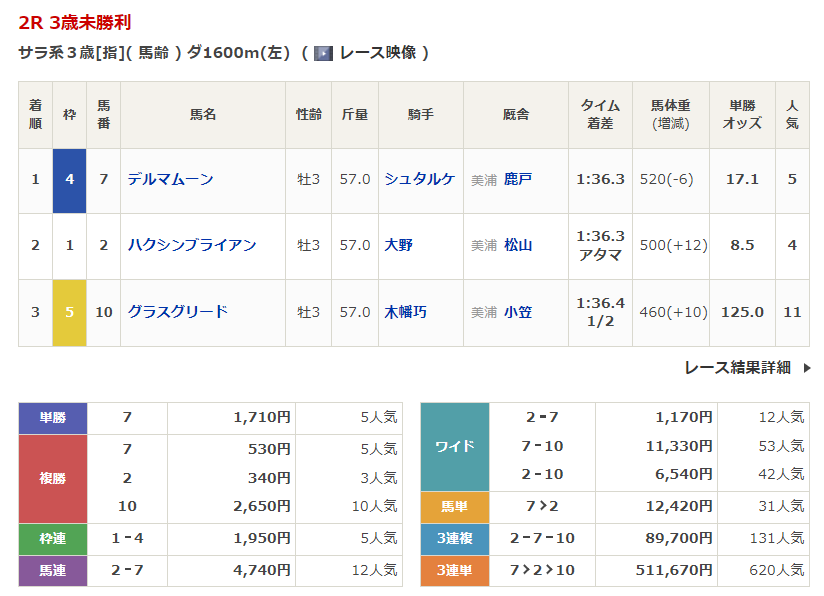
Task: View jockey 木幡巧 page
Action: click(405, 312)
